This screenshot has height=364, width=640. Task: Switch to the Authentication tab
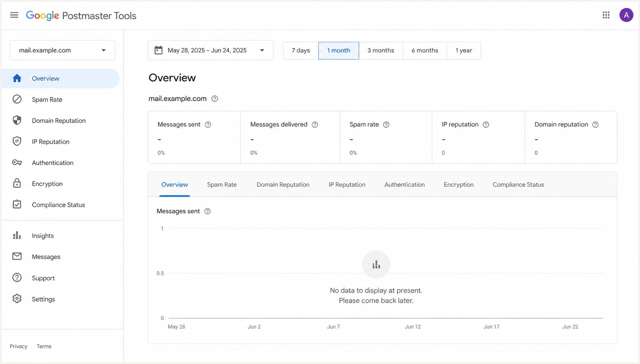404,185
